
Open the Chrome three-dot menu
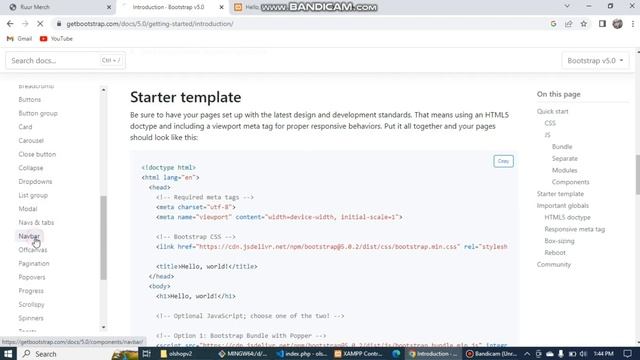633,24
